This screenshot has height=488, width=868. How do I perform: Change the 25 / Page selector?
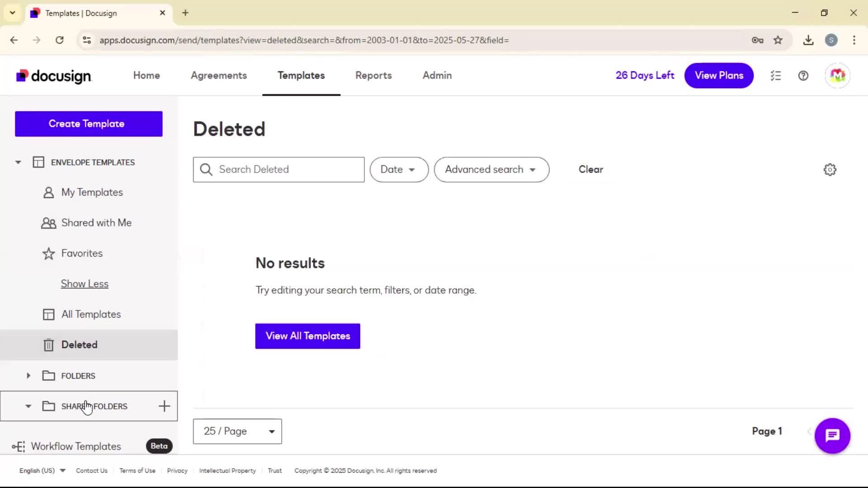point(237,432)
